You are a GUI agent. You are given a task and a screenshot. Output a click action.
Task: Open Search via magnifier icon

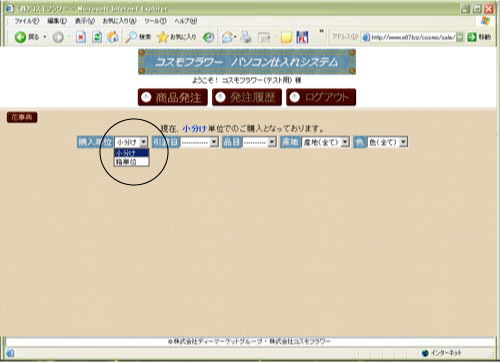point(131,37)
